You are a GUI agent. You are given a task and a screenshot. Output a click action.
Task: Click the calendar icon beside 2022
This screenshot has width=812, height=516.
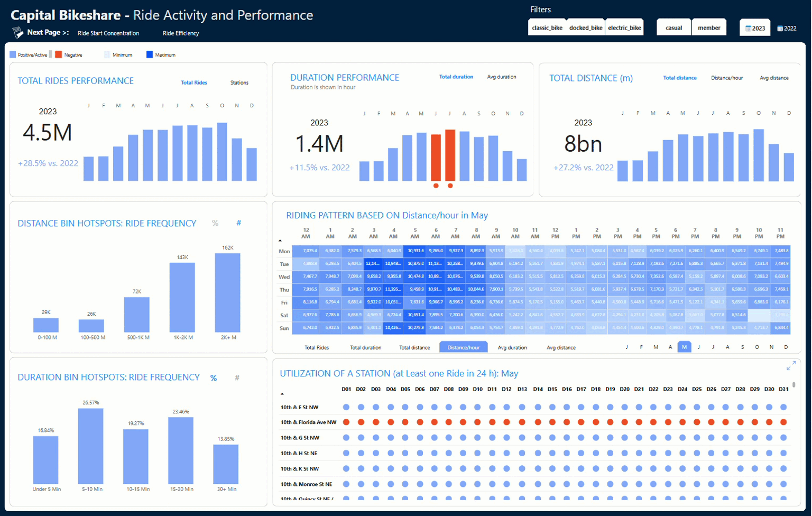click(x=780, y=29)
